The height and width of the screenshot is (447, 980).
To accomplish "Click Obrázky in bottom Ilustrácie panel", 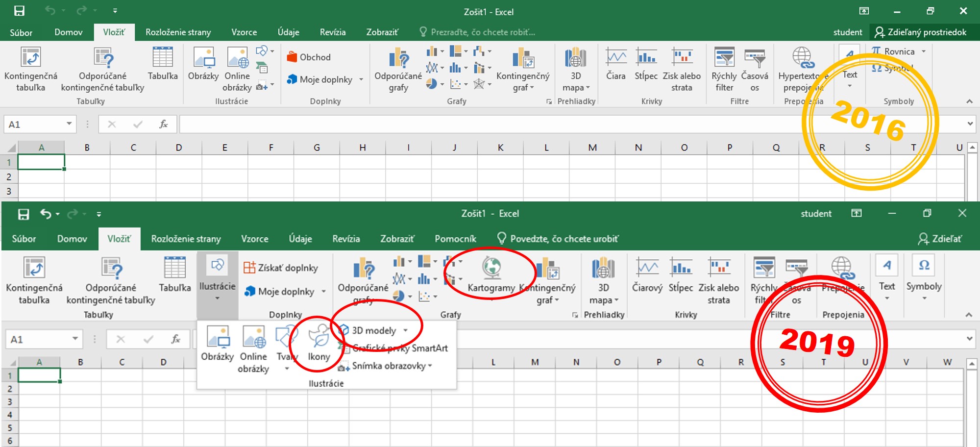I will point(218,343).
